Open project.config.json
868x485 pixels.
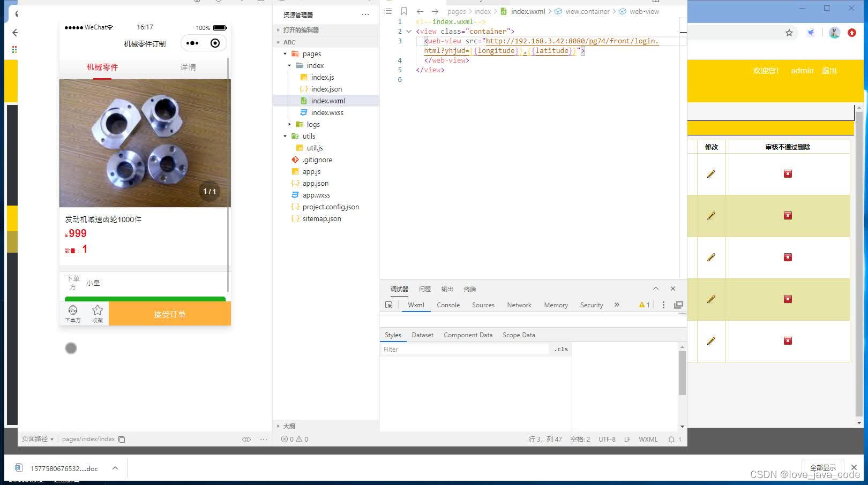tap(331, 207)
